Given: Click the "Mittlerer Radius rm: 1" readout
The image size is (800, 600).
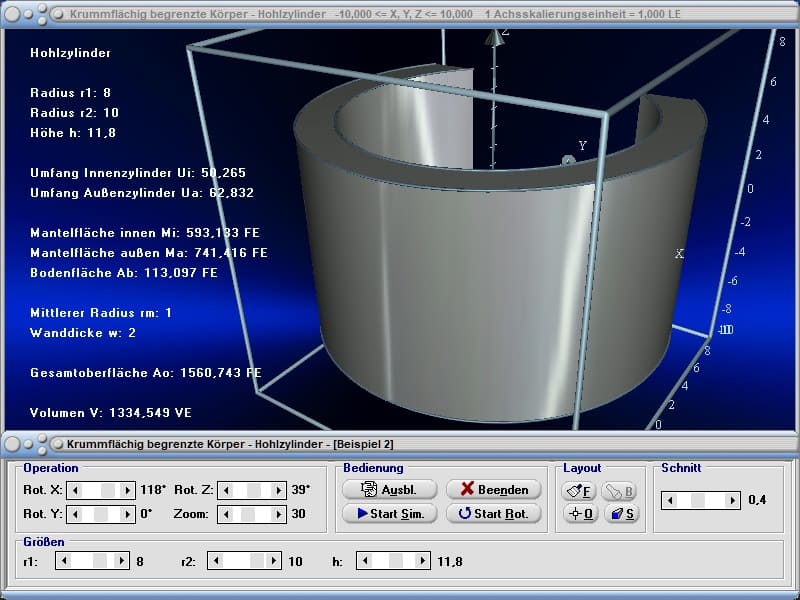Looking at the screenshot, I should (101, 312).
